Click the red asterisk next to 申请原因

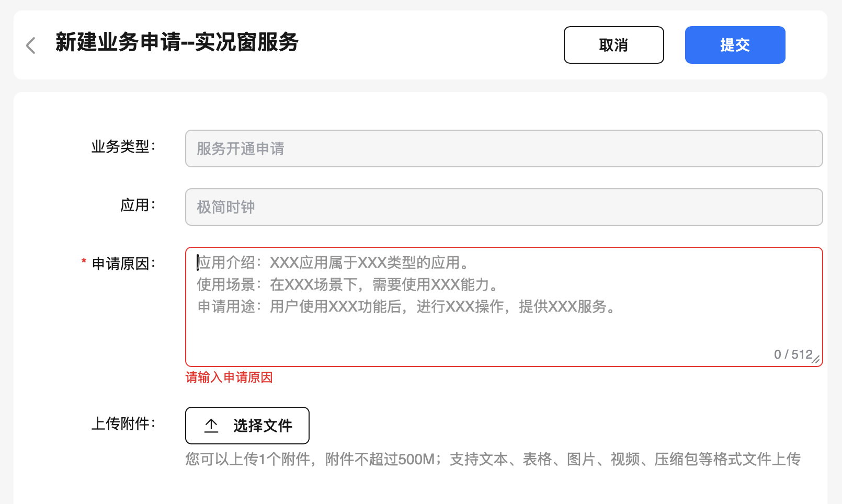(83, 263)
